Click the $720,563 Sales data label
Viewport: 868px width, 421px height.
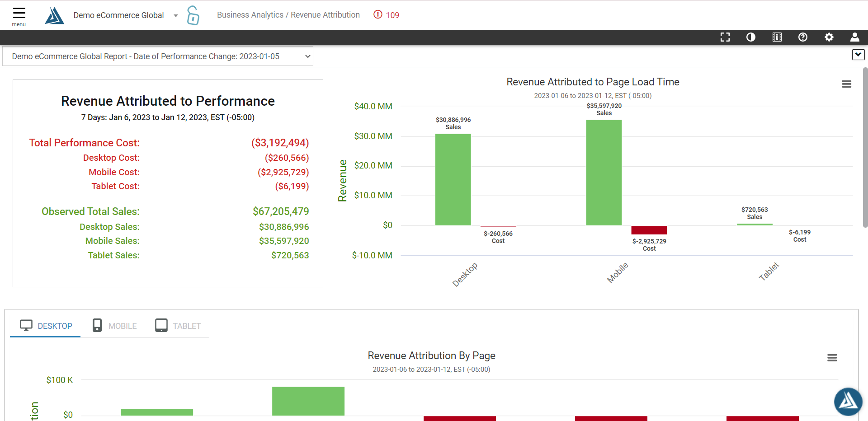click(x=755, y=213)
